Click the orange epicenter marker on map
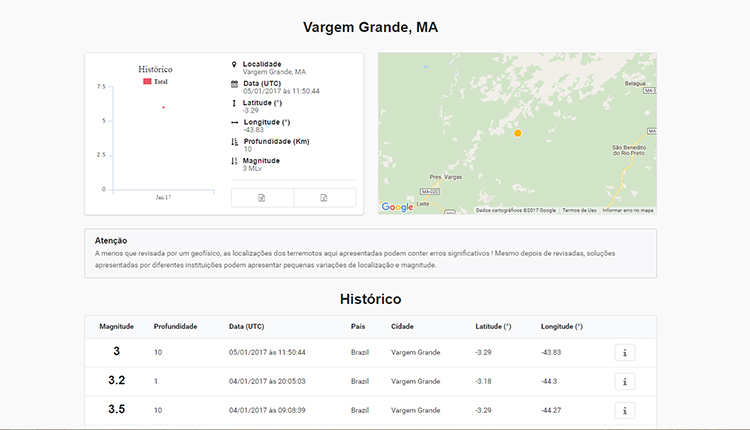Image resolution: width=750 pixels, height=430 pixels. [x=517, y=133]
